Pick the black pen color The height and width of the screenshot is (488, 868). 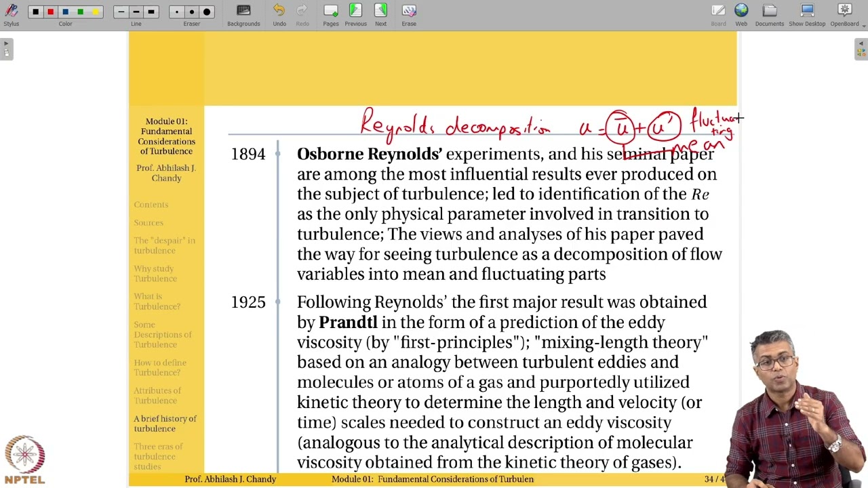[x=35, y=12]
